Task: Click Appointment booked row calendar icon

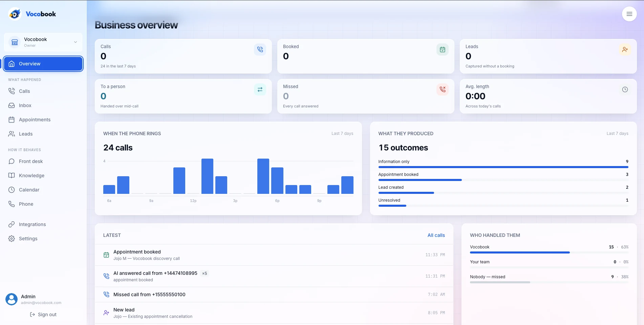Action: pos(106,255)
